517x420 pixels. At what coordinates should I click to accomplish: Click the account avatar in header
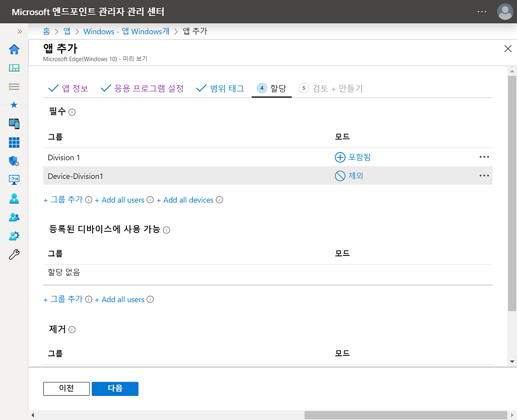505,12
